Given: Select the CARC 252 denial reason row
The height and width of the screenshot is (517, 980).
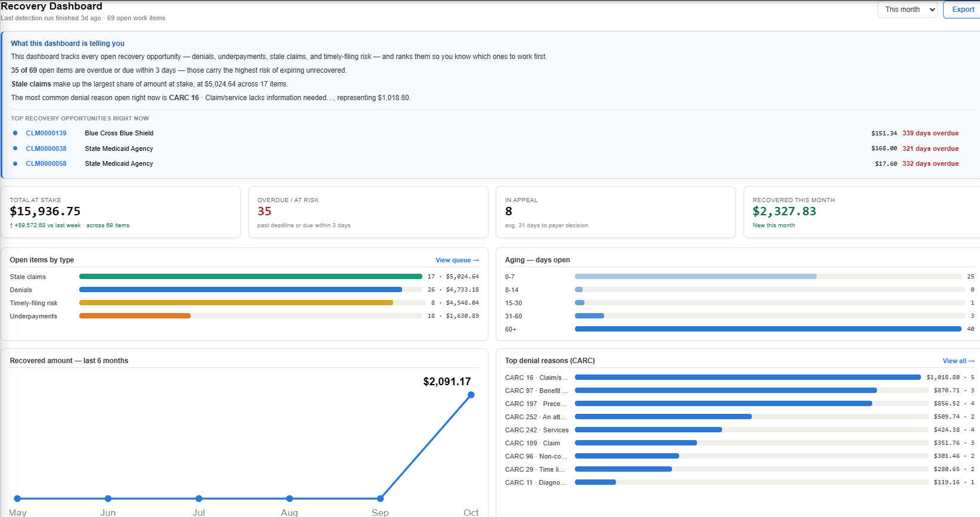Looking at the screenshot, I should [x=740, y=417].
